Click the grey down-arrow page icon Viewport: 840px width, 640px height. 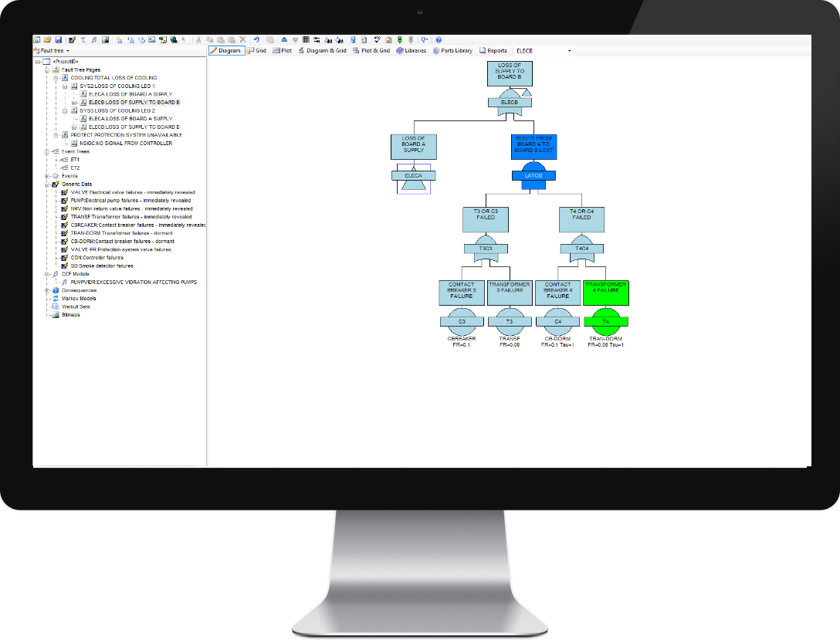(x=295, y=39)
